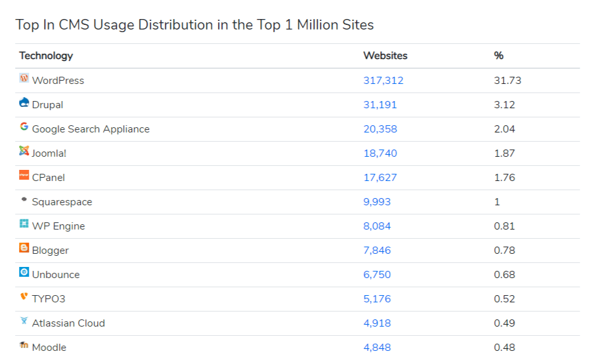Screen dimensions: 589x364
Task: Open the 8,084 WP Engine websites link
Action: coord(377,226)
